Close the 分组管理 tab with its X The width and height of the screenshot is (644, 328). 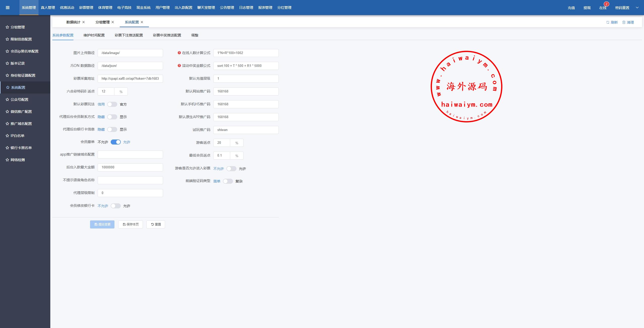[x=113, y=22]
